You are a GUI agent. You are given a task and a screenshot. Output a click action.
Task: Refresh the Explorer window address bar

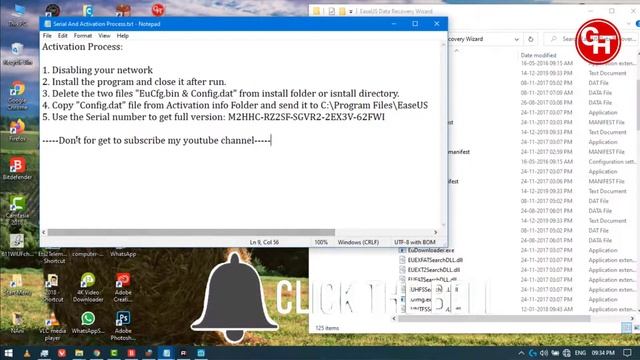530,39
